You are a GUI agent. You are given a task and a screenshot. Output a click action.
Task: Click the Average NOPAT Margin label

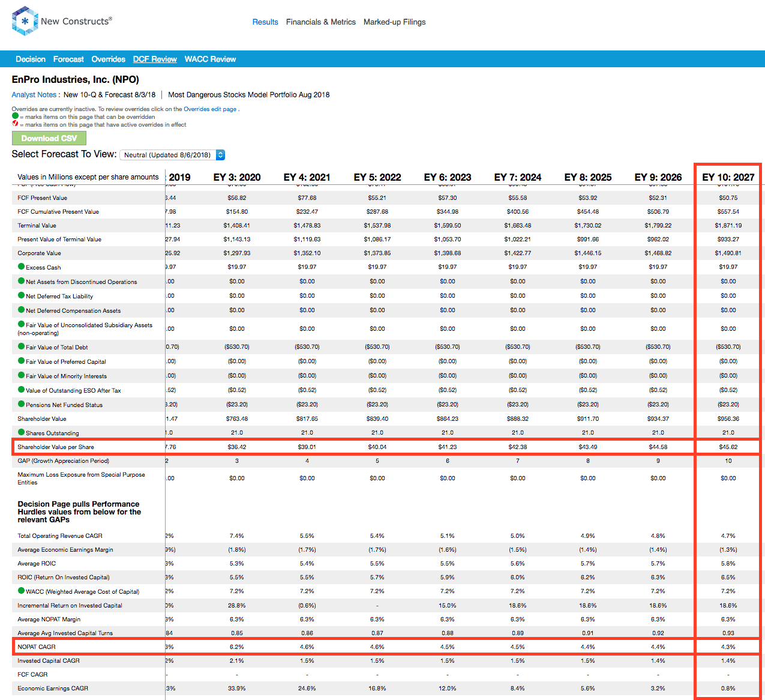pyautogui.click(x=49, y=619)
